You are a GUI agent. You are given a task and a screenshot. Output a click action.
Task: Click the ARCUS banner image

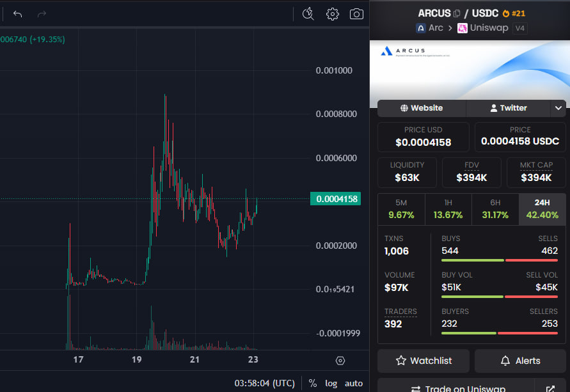click(x=470, y=70)
